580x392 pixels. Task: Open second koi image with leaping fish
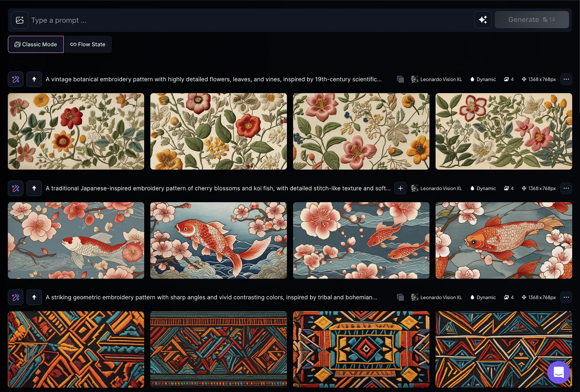tap(218, 240)
